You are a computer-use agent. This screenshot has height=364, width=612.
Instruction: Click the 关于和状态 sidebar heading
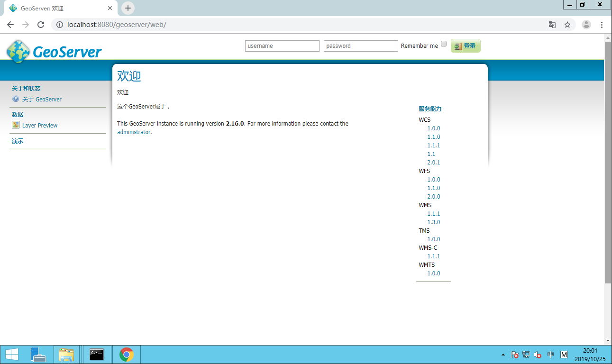click(x=26, y=89)
